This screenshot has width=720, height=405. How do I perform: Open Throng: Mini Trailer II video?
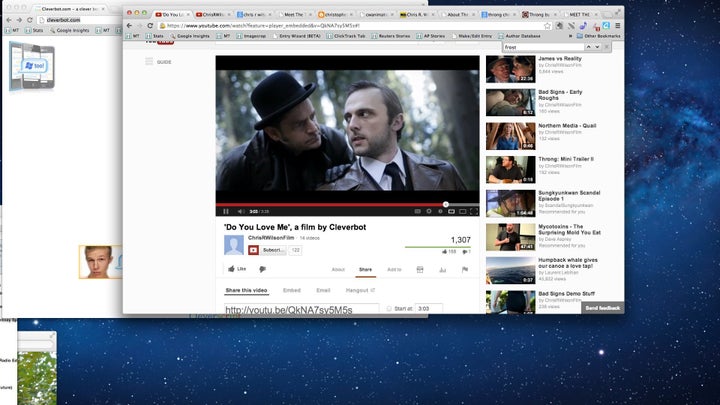[566, 159]
